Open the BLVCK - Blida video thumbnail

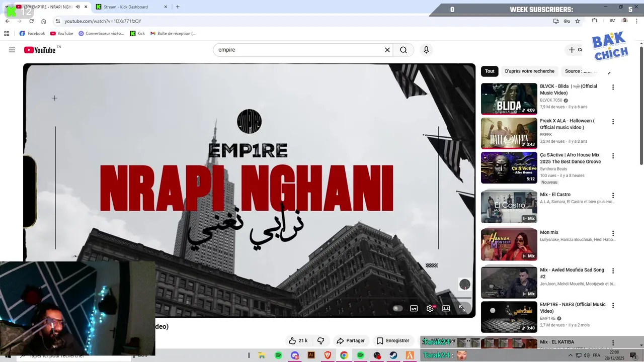[509, 99]
